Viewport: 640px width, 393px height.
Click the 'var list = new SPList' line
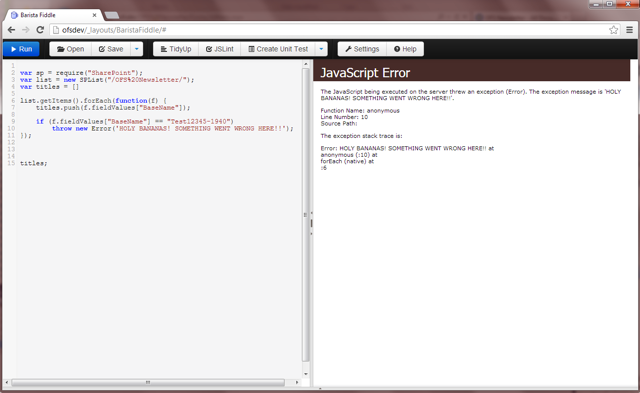(107, 80)
